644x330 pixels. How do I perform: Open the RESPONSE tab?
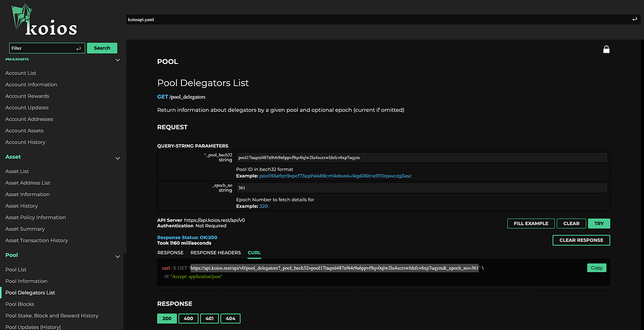[170, 253]
